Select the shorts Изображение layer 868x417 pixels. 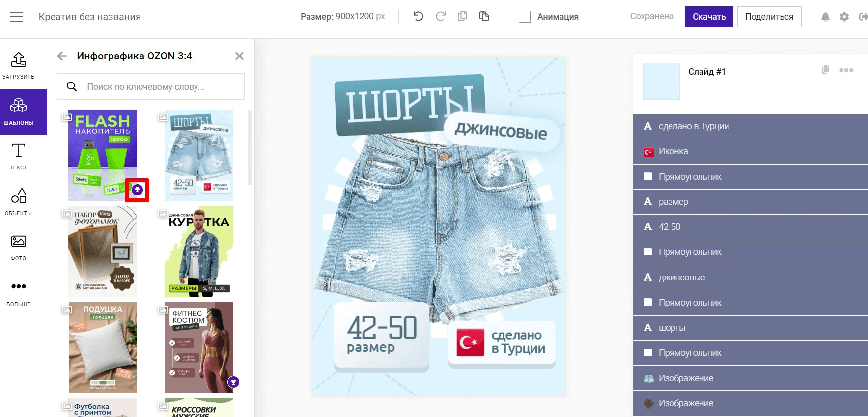(x=751, y=378)
